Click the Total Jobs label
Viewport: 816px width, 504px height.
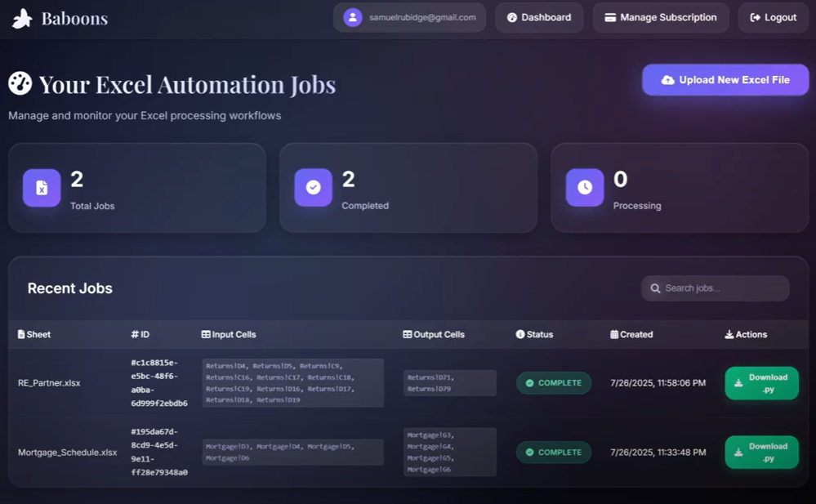[92, 206]
